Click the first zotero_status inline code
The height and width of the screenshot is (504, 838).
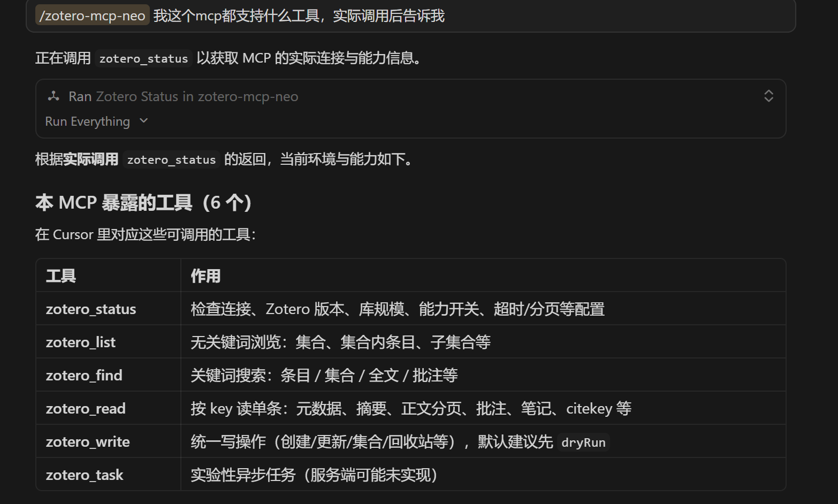tap(143, 58)
